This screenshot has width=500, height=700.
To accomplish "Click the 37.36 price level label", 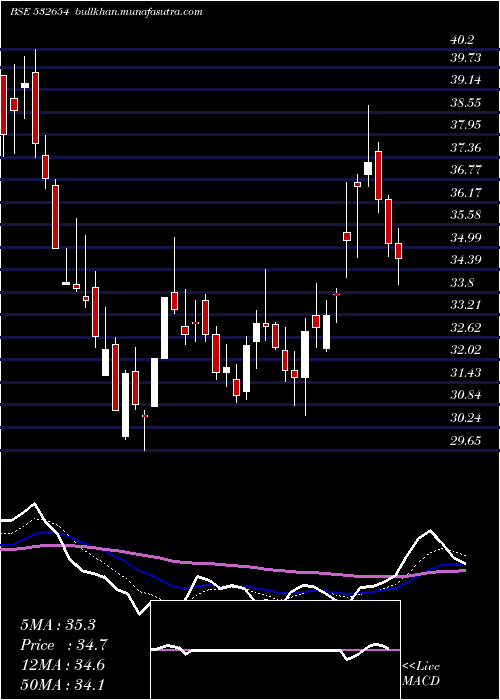I will (465, 147).
